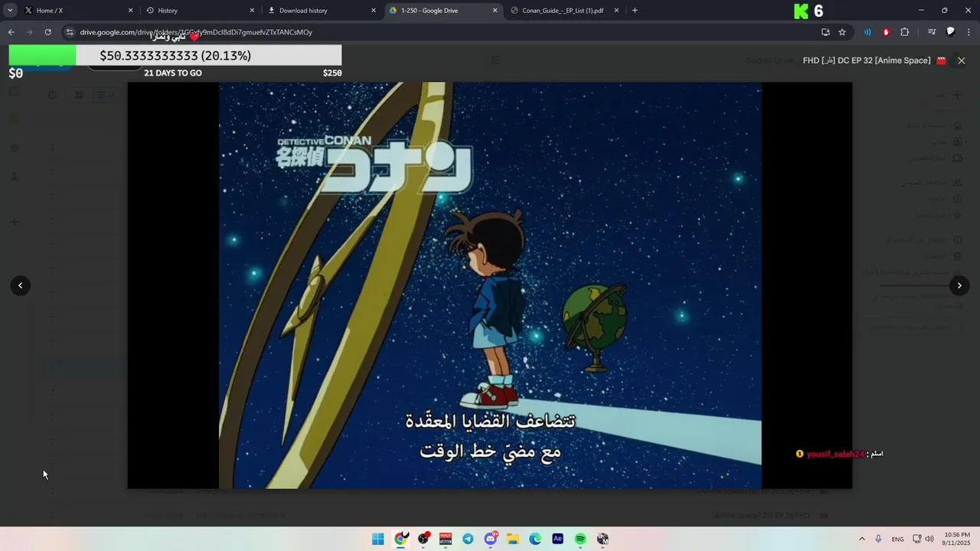The image size is (980, 551).
Task: Close the Drive video preview overlay
Action: click(962, 60)
